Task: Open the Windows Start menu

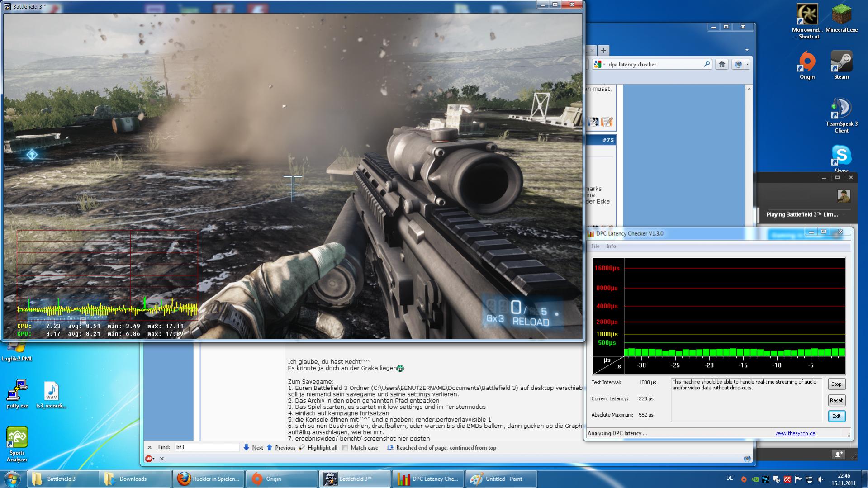Action: tap(12, 479)
